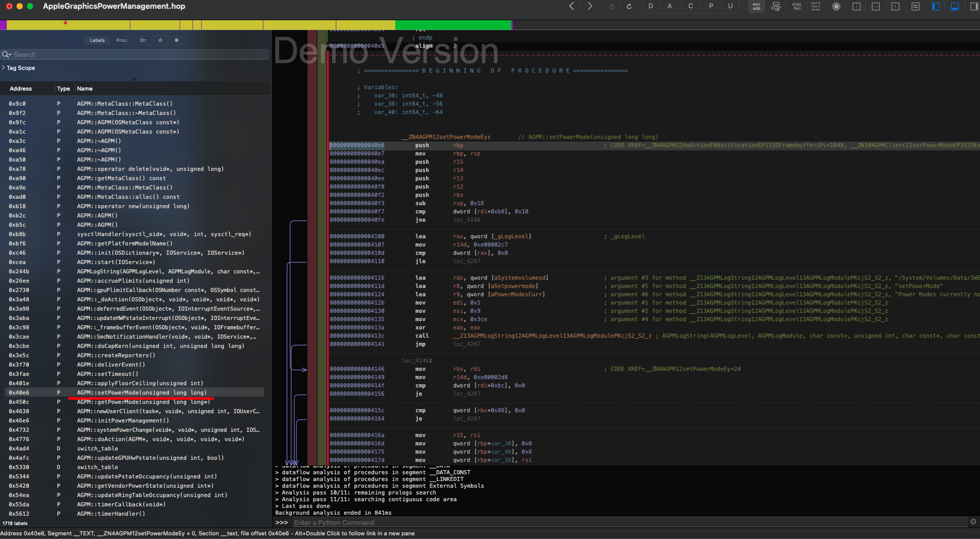Click the green segment in navigation bar

[453, 25]
